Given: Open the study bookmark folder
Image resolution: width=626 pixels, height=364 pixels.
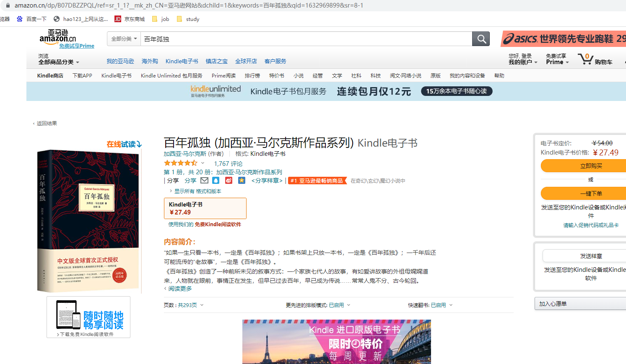Looking at the screenshot, I should click(x=188, y=19).
